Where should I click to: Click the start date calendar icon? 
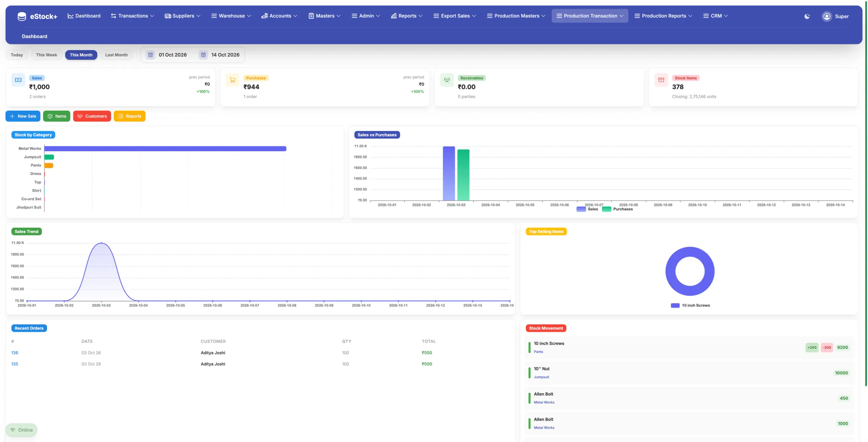[150, 55]
